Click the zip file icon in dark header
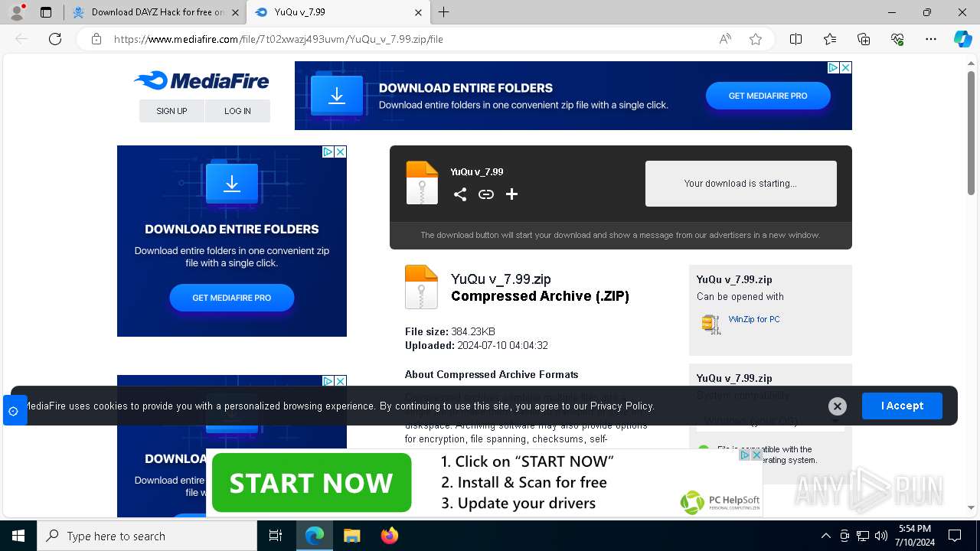The width and height of the screenshot is (980, 551). tap(422, 183)
